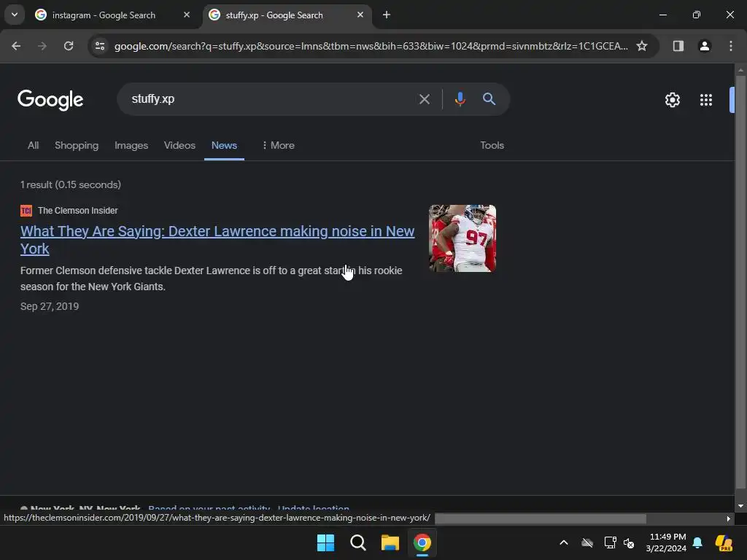Open the notifications bell icon

pos(697,542)
